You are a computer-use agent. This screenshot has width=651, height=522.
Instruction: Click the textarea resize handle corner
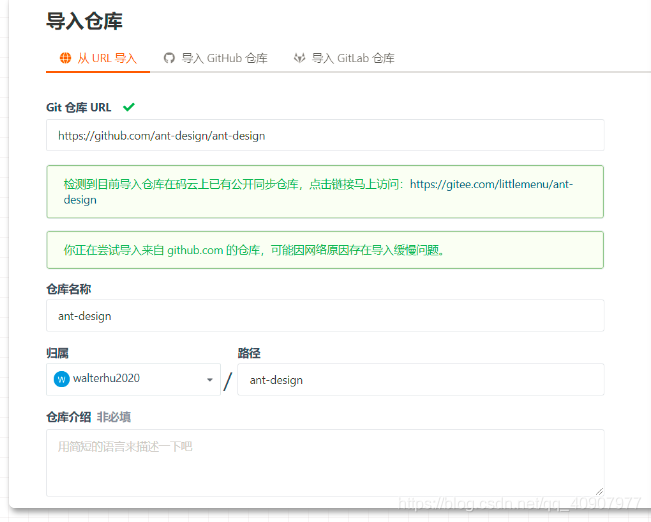pyautogui.click(x=599, y=491)
